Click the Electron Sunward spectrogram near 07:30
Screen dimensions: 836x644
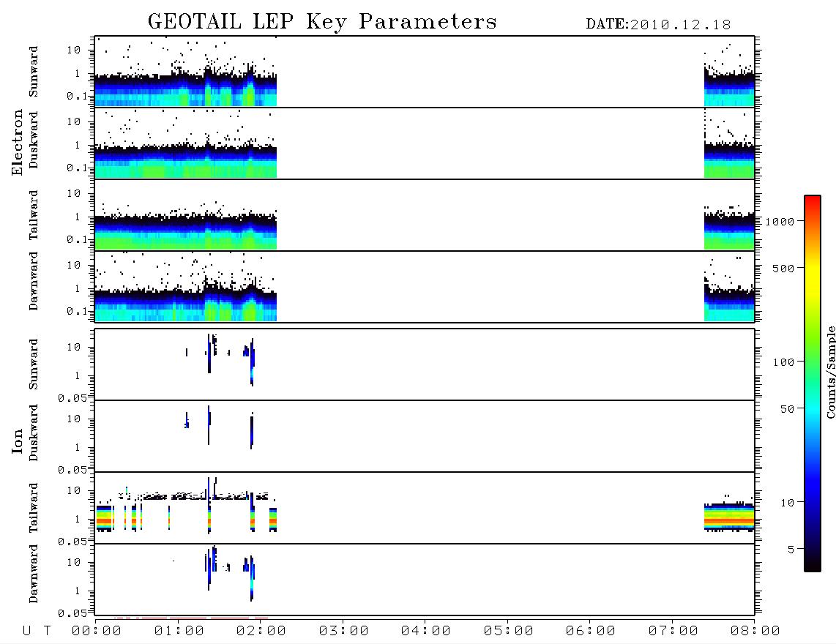729,88
